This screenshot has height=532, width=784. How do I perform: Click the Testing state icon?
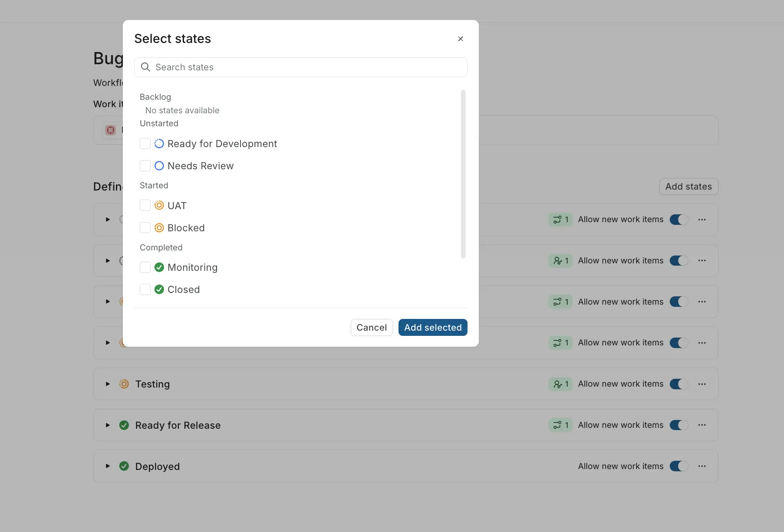pos(124,384)
